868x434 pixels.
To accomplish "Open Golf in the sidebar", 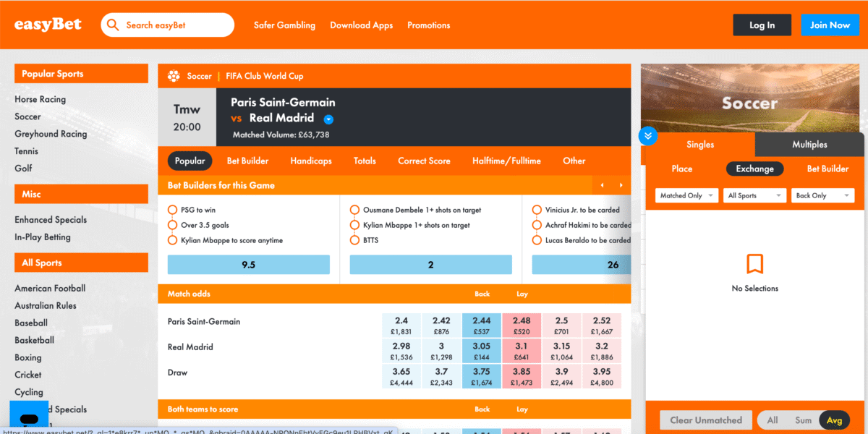I will (24, 169).
